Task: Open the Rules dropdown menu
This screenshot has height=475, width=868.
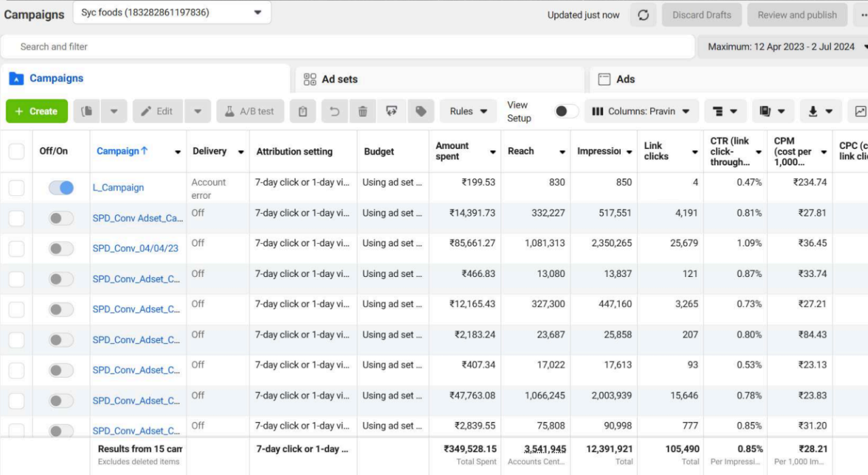Action: pos(468,112)
